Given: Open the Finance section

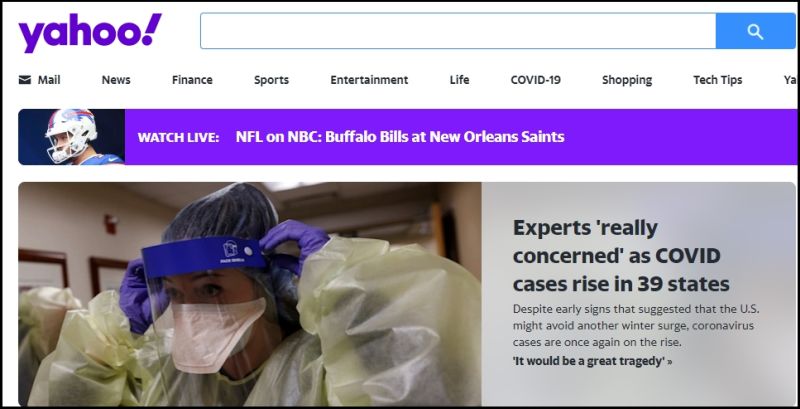Looking at the screenshot, I should tap(192, 80).
